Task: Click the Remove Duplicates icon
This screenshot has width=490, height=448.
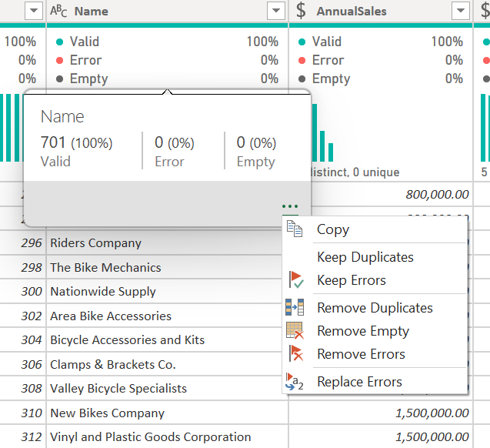Action: pyautogui.click(x=295, y=308)
